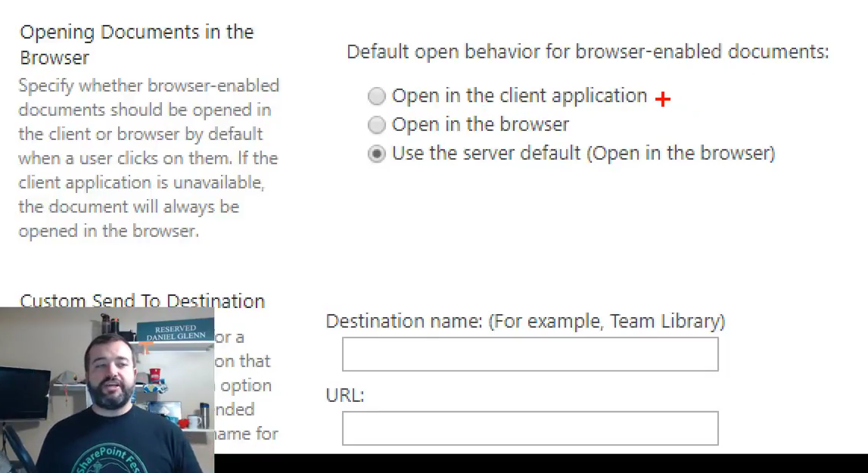This screenshot has width=868, height=473.
Task: Click the Destination name field label
Action: pos(525,322)
